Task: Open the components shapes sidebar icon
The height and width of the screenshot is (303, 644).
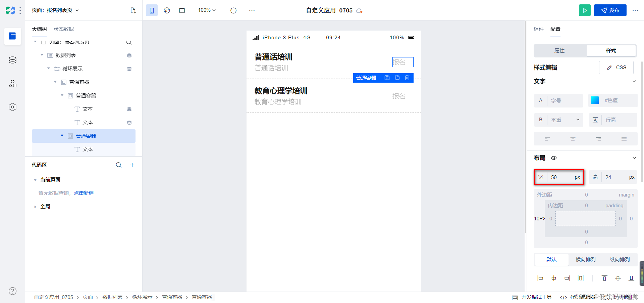Action: coord(12,83)
